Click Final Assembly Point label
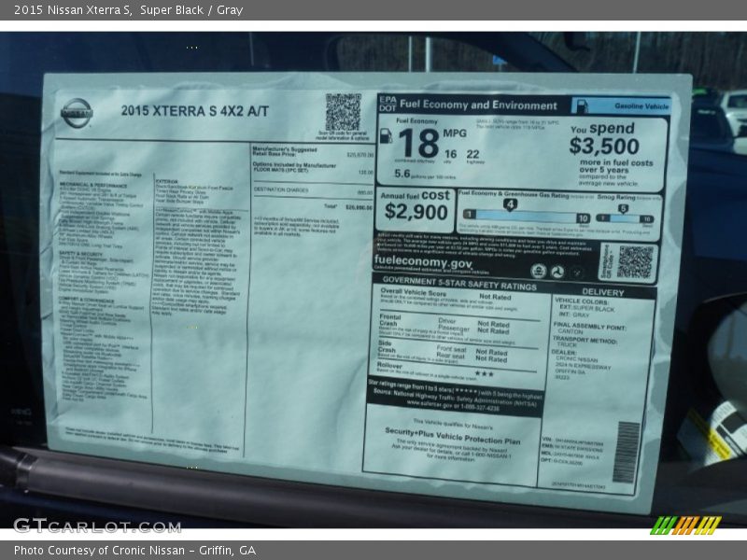Viewport: 747px width, 560px height. click(589, 326)
